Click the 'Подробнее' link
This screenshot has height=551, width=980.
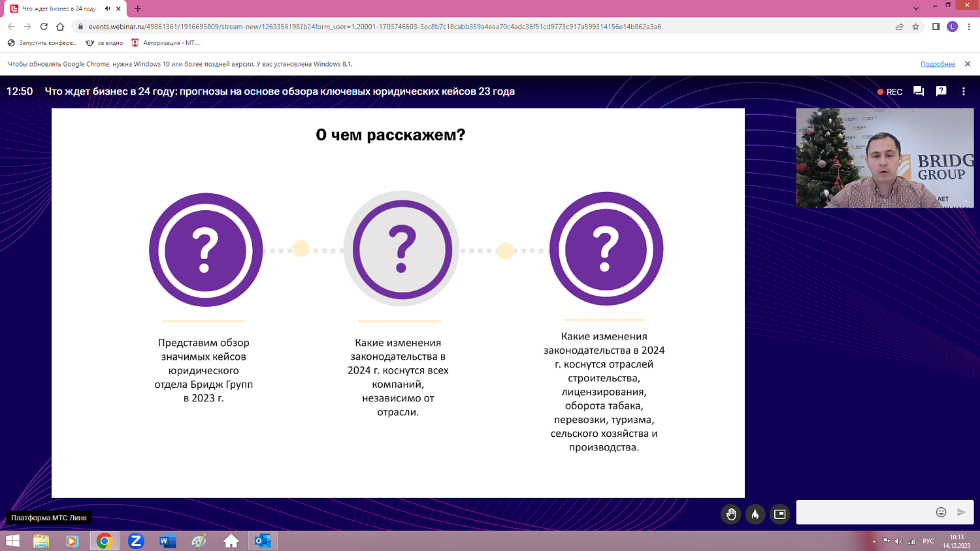(x=938, y=64)
